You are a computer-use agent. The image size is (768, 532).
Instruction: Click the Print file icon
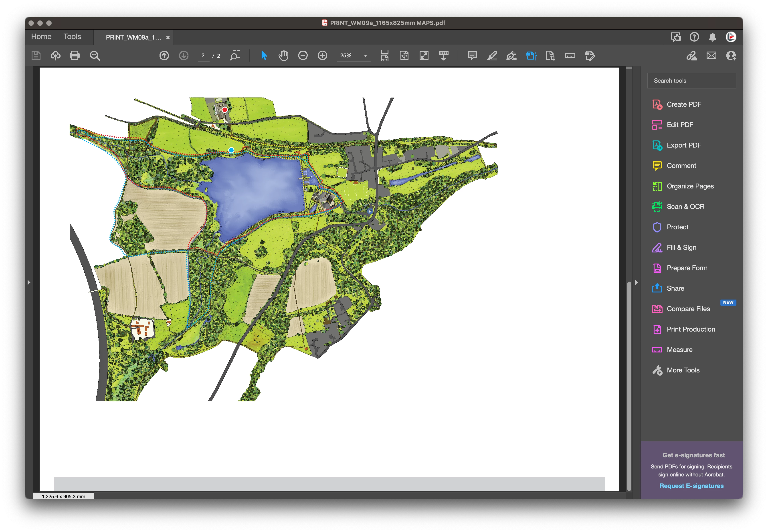pyautogui.click(x=75, y=56)
